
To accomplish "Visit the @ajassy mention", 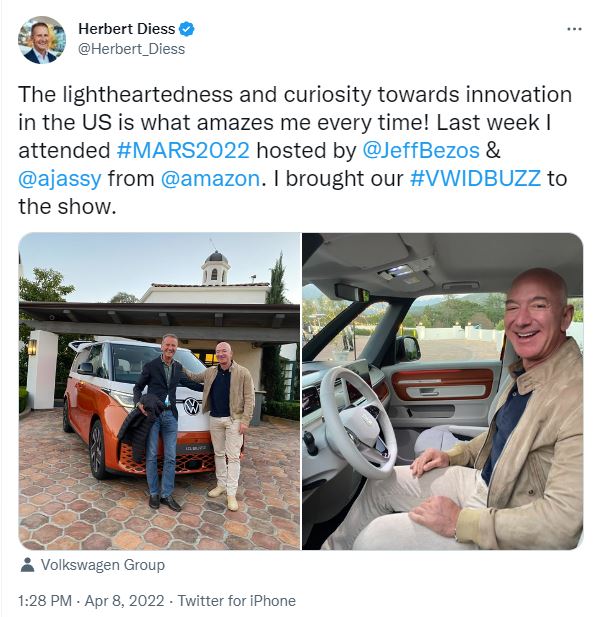I will click(x=60, y=179).
